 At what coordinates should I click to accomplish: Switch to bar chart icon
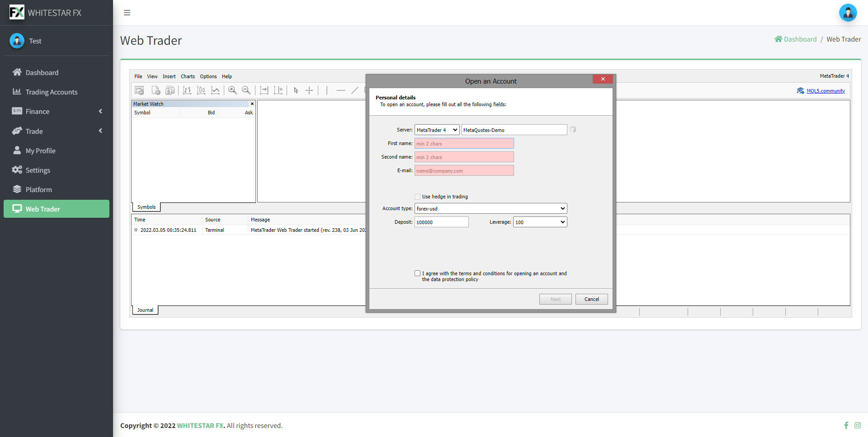click(187, 90)
